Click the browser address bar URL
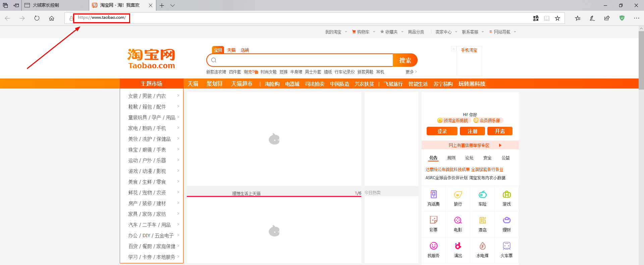644x265 pixels. point(102,17)
